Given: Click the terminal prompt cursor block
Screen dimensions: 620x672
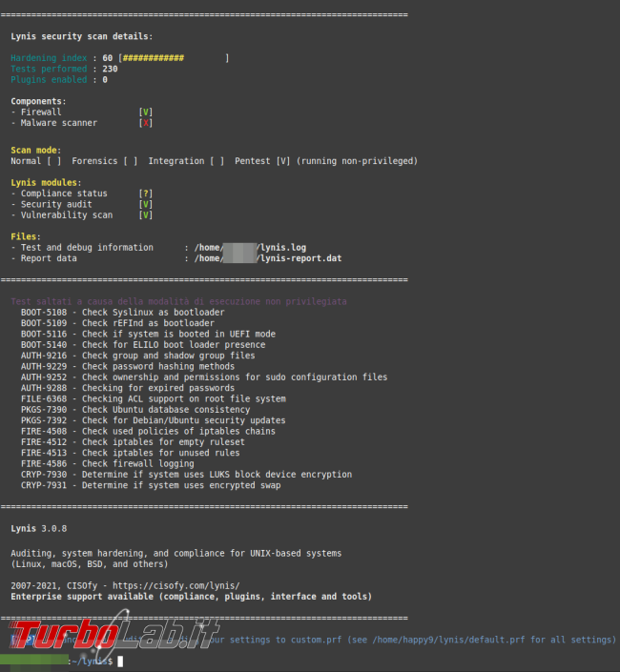Looking at the screenshot, I should pyautogui.click(x=120, y=662).
